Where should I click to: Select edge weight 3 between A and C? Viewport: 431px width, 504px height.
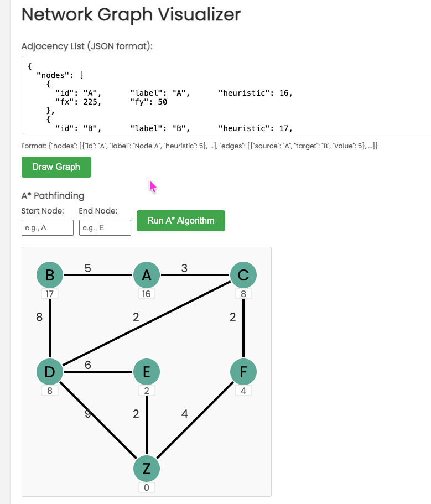coord(184,268)
